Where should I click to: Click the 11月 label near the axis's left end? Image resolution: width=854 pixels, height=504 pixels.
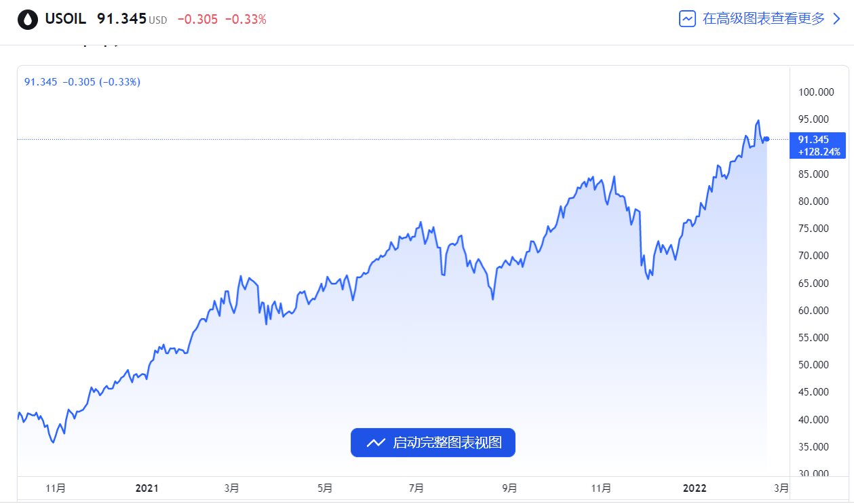(56, 488)
